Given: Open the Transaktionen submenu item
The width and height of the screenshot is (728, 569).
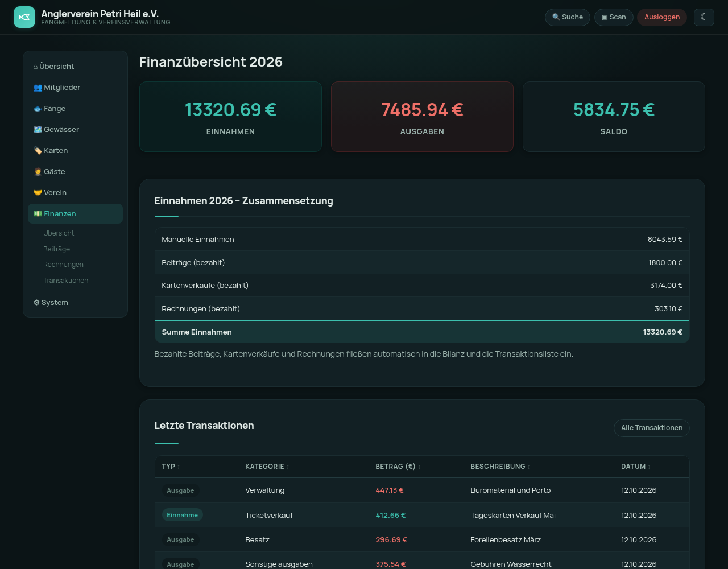Looking at the screenshot, I should [x=65, y=281].
